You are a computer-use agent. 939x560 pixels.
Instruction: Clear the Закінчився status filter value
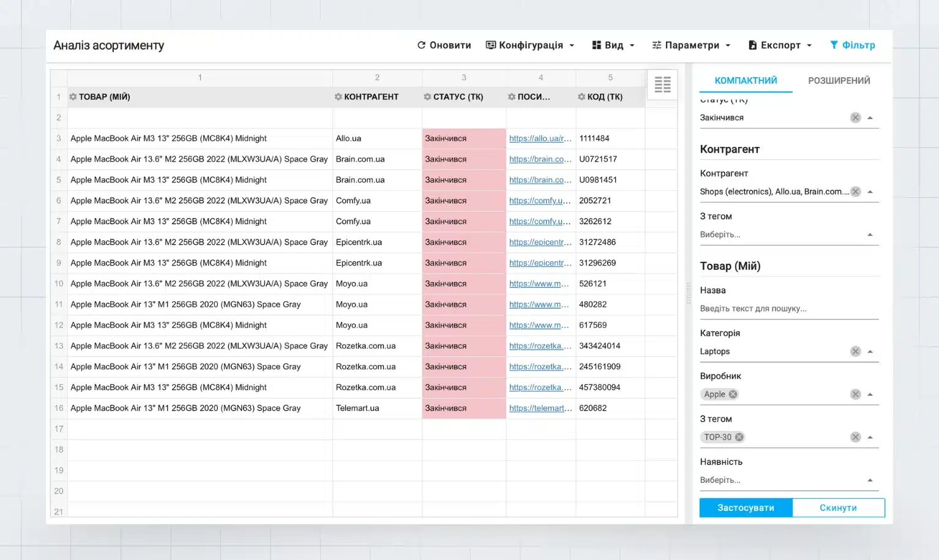855,118
